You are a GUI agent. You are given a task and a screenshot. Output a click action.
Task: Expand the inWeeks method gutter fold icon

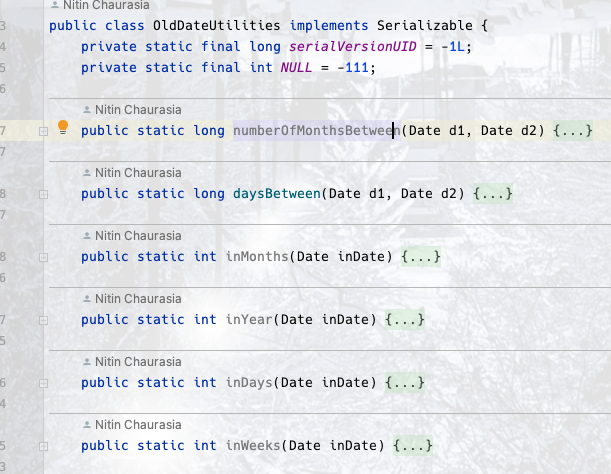(43, 446)
